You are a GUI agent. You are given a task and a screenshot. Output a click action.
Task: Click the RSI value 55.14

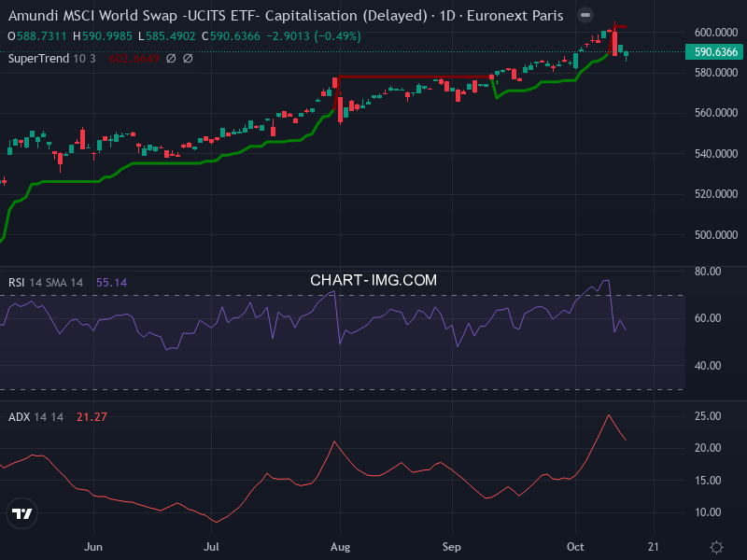(x=111, y=282)
